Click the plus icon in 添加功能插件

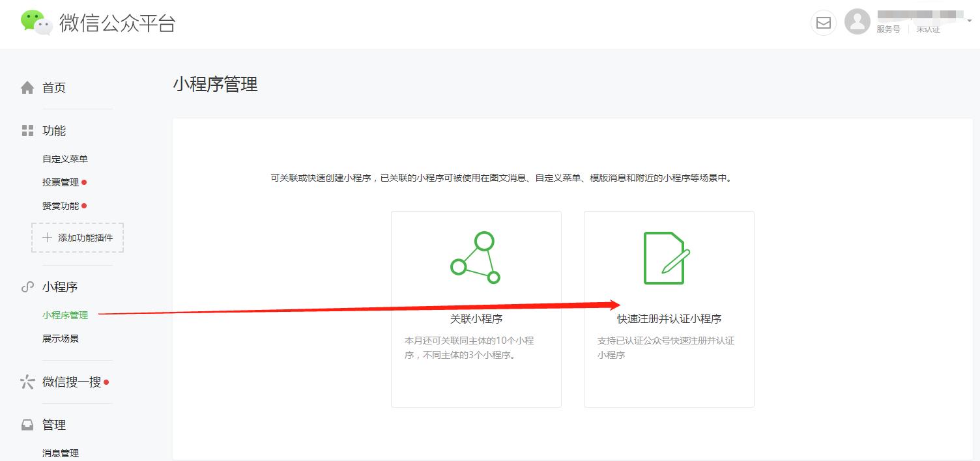(47, 238)
